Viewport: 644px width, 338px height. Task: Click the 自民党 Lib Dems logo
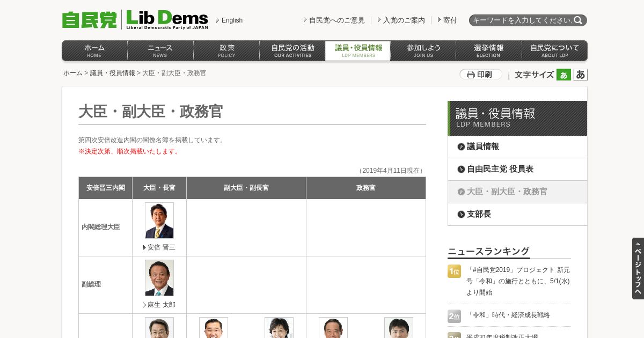(135, 20)
